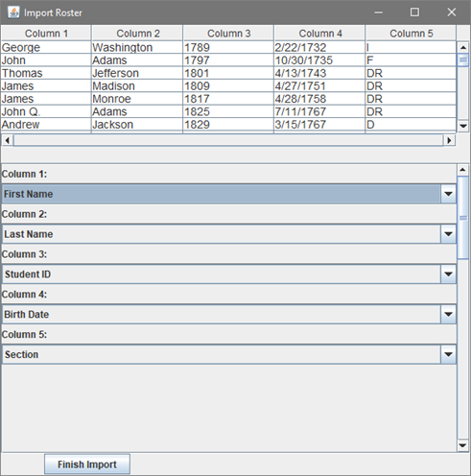Image resolution: width=471 pixels, height=476 pixels.
Task: Click horizontal scroll right arrow
Action: click(449, 140)
